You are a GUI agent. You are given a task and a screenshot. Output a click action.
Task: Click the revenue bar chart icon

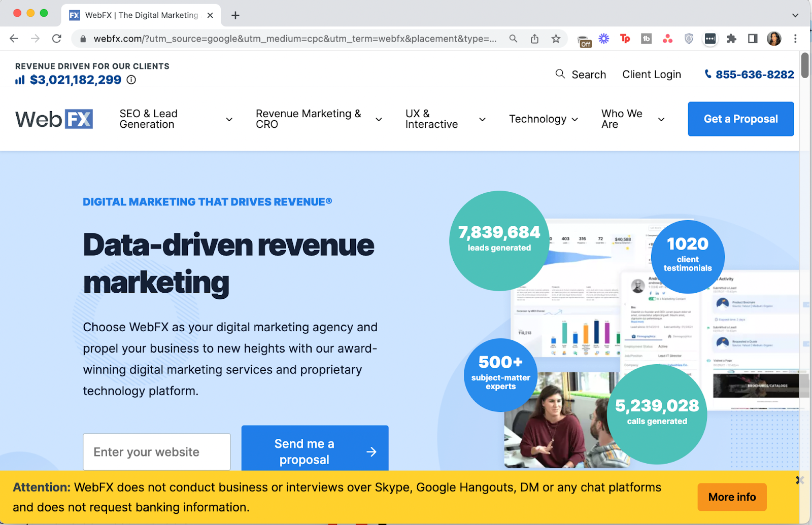click(20, 80)
